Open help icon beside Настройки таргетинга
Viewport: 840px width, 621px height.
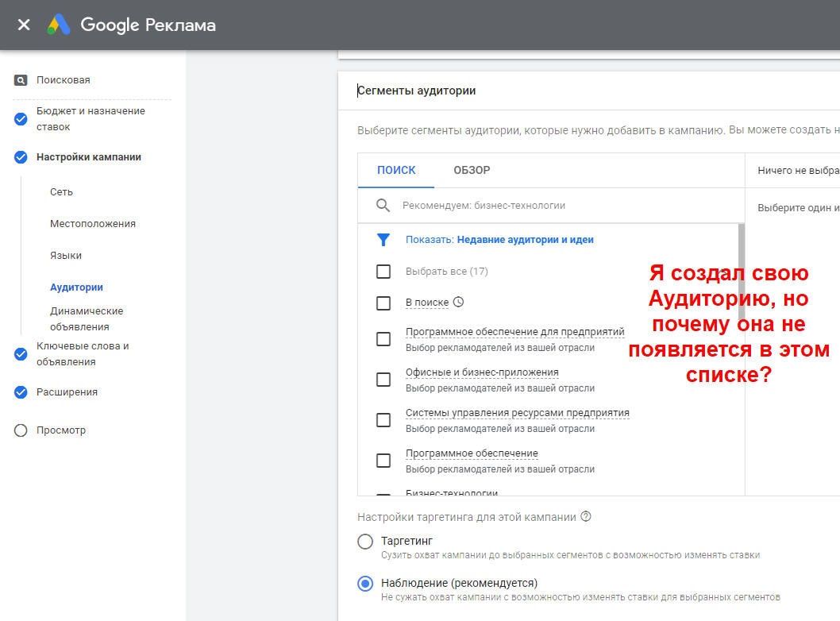(x=586, y=517)
